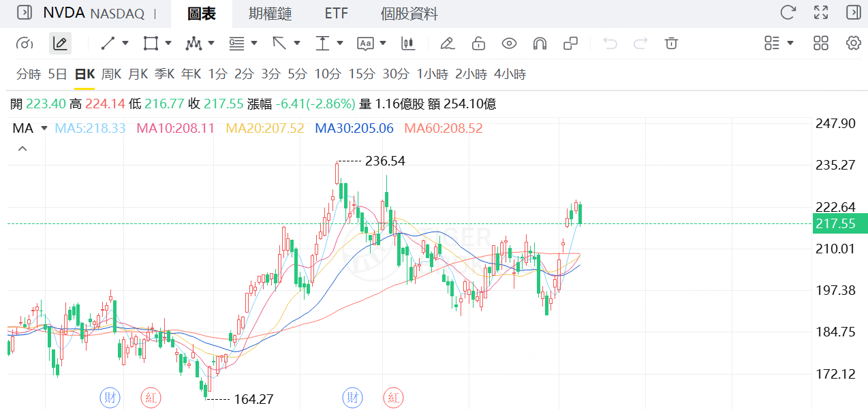
Task: Open the rectangle shape dropdown arrow
Action: coord(168,43)
